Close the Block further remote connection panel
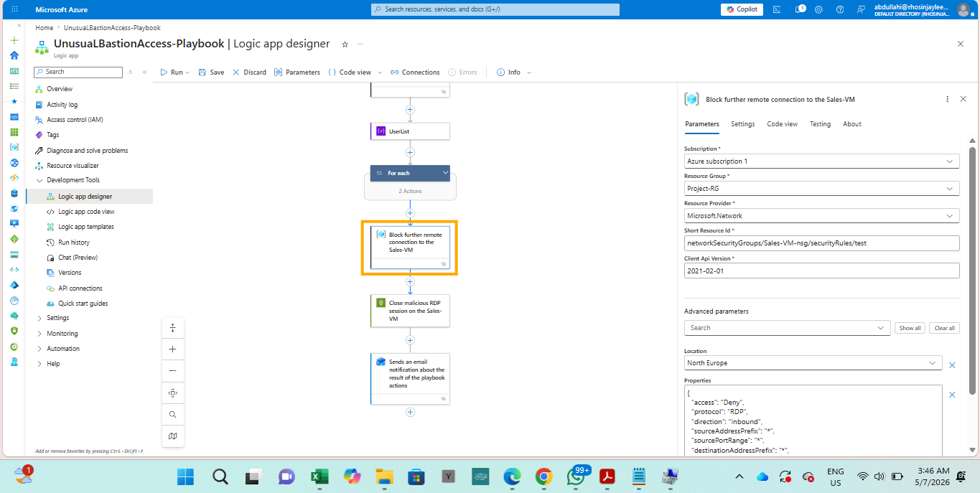This screenshot has width=980, height=493. (x=963, y=99)
